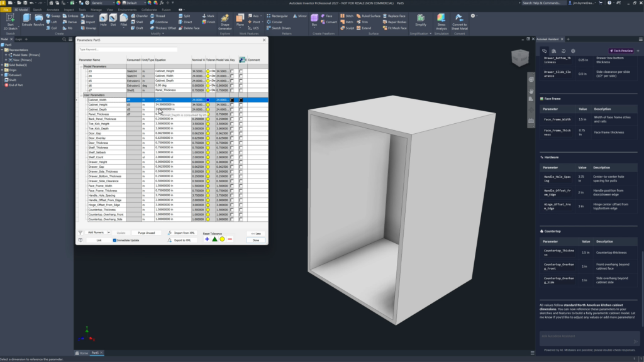Collapse the User Parameters group
The height and width of the screenshot is (362, 644).
click(x=81, y=96)
